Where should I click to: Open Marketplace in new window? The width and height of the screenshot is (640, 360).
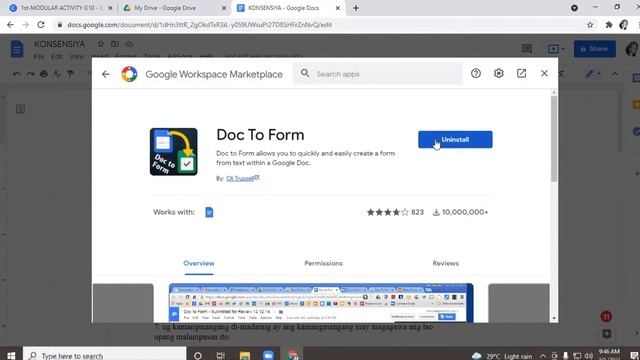[521, 73]
